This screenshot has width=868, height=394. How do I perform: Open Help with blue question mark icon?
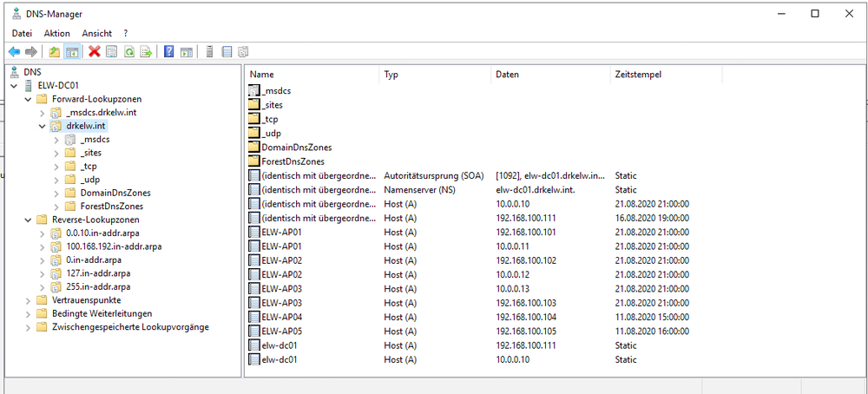[x=169, y=52]
